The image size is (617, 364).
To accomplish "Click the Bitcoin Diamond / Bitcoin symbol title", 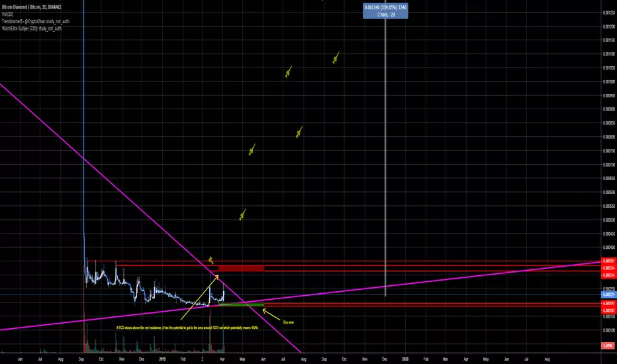I will pyautogui.click(x=32, y=7).
